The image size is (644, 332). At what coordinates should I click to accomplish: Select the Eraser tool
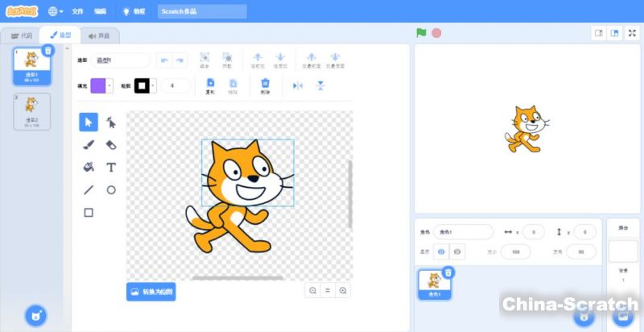(x=111, y=145)
